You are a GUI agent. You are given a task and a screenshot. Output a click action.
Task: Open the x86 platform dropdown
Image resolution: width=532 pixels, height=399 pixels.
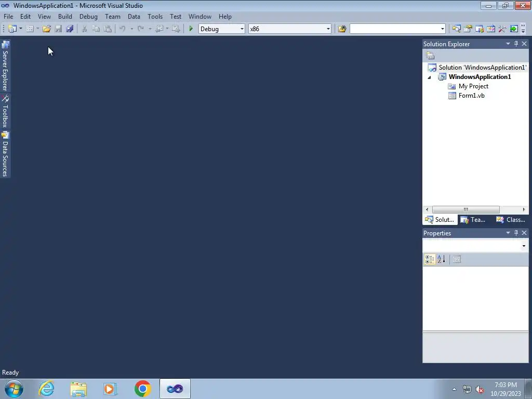click(328, 29)
